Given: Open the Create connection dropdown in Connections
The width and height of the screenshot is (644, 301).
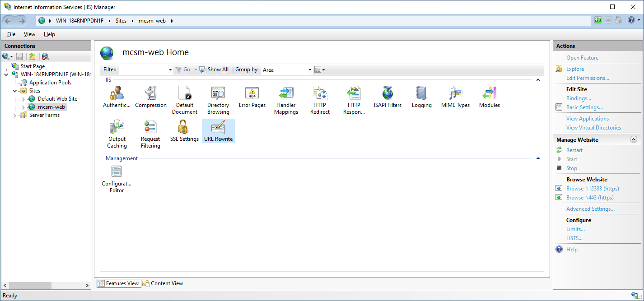Looking at the screenshot, I should [x=8, y=56].
